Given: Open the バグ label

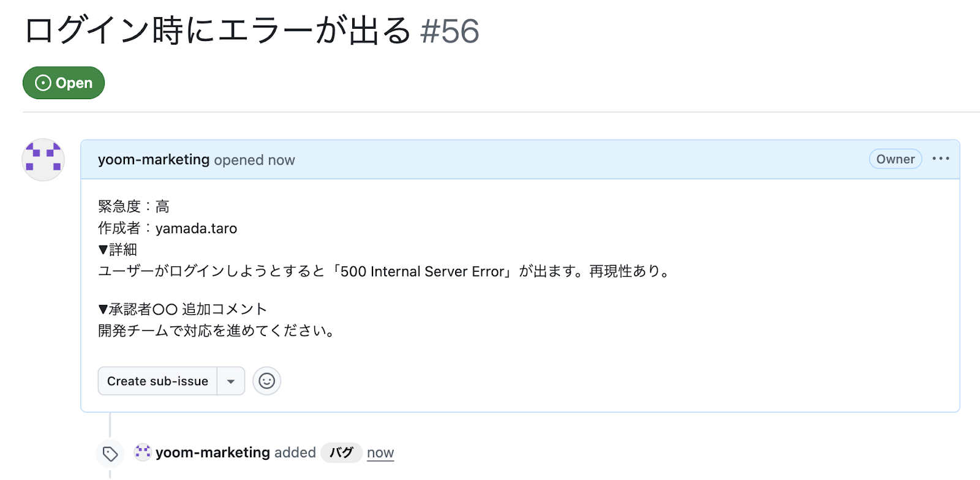Looking at the screenshot, I should pos(341,452).
